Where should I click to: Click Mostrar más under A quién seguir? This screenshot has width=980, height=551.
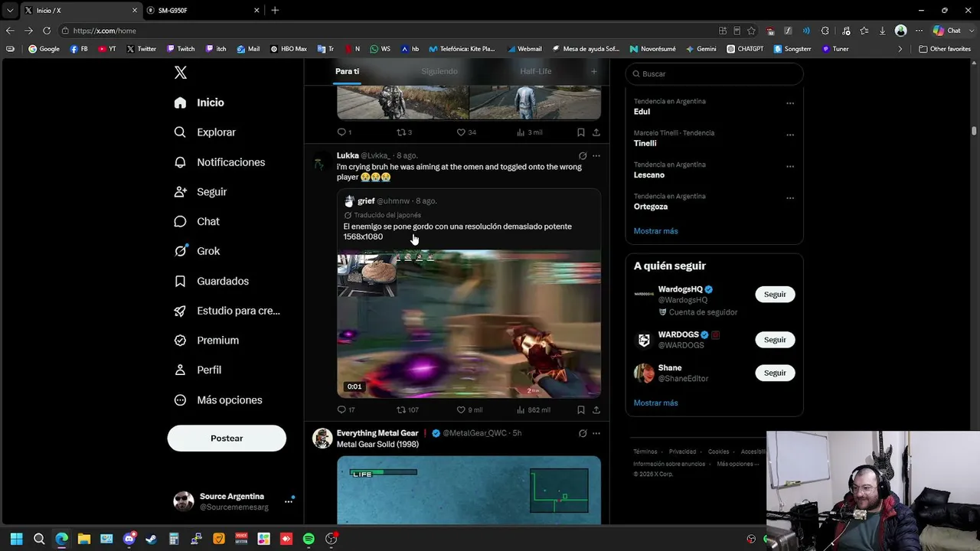(655, 403)
